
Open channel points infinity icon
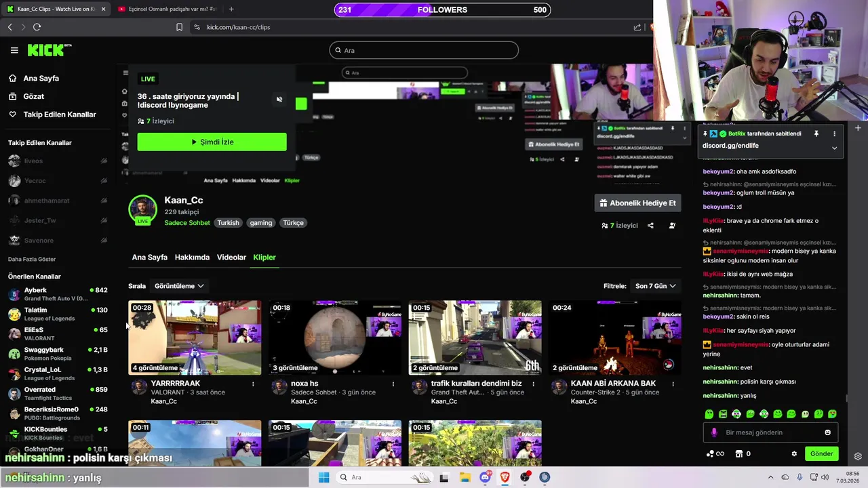(x=715, y=454)
